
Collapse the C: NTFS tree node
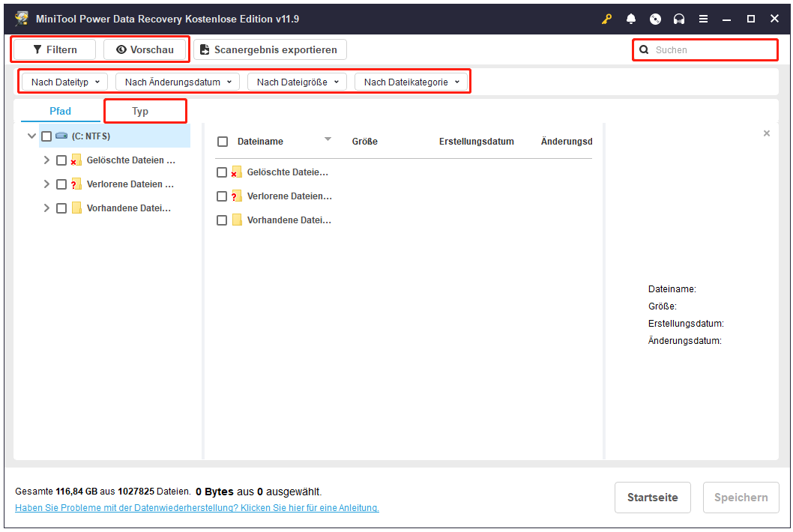click(31, 136)
